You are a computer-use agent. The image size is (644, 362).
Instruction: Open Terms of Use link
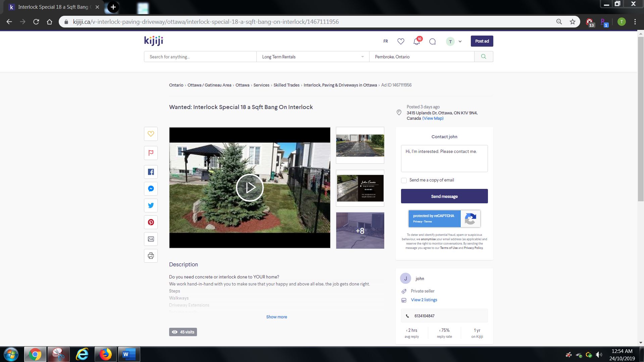click(x=449, y=248)
